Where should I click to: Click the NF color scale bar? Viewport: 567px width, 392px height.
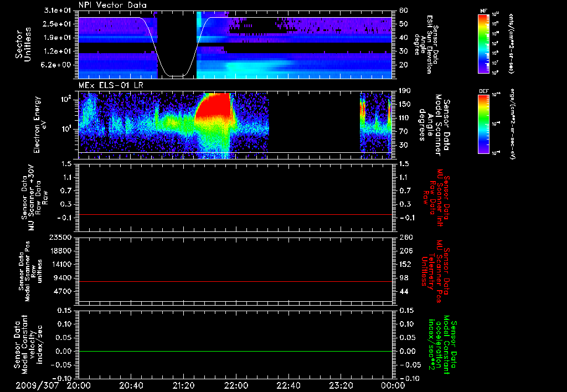click(484, 43)
